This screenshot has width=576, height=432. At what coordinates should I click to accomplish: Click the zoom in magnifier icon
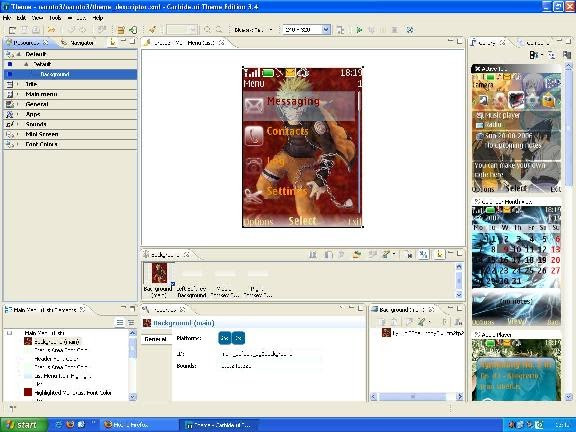pyautogui.click(x=207, y=30)
